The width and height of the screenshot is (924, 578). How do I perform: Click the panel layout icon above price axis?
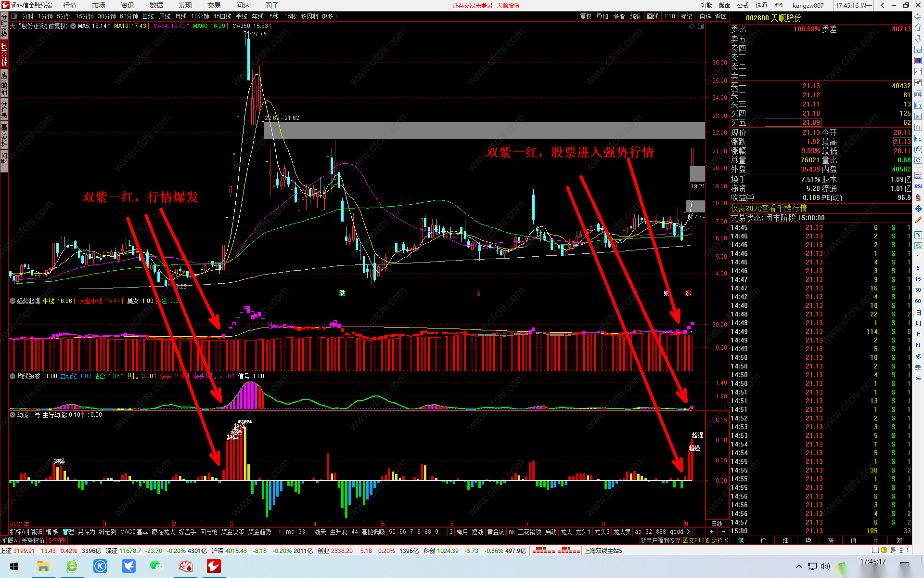[x=701, y=26]
